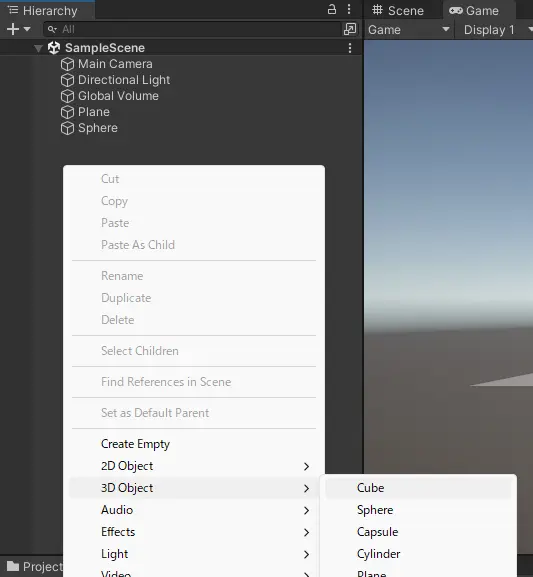Screen dimensions: 533x577
Task: Select the Main Camera cube icon
Action: [67, 64]
